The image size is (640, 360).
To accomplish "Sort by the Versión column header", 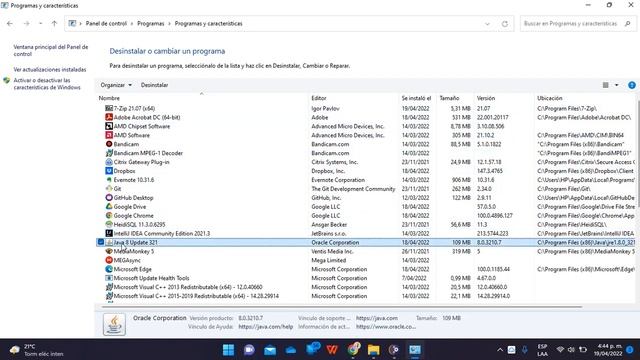I will (504, 98).
